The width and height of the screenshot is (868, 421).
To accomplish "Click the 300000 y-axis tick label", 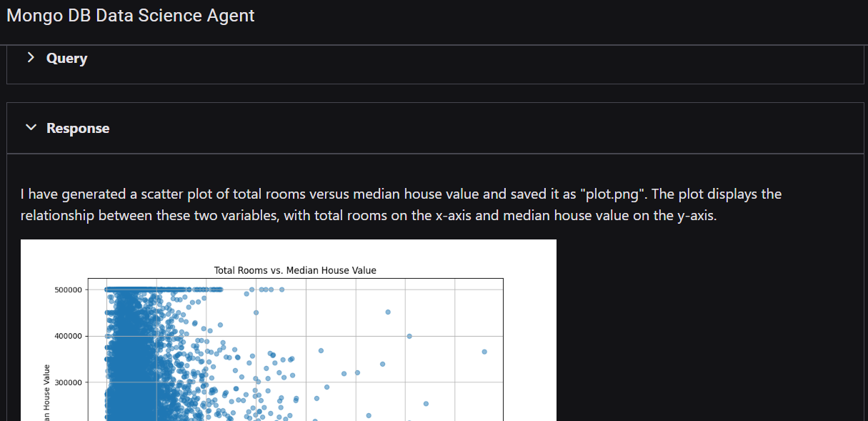I will [x=66, y=382].
